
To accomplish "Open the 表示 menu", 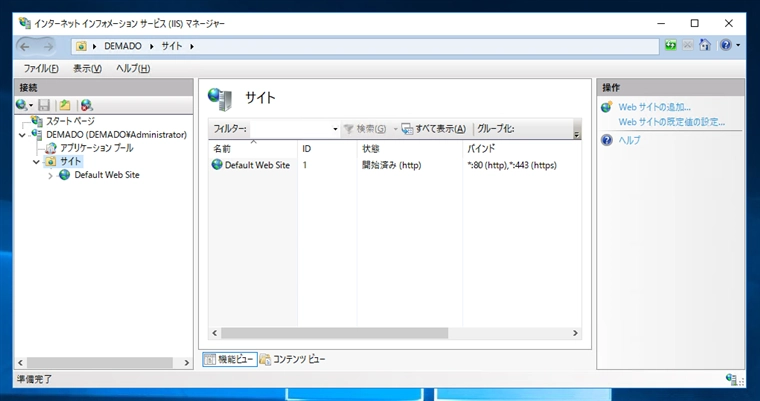I will click(x=87, y=68).
